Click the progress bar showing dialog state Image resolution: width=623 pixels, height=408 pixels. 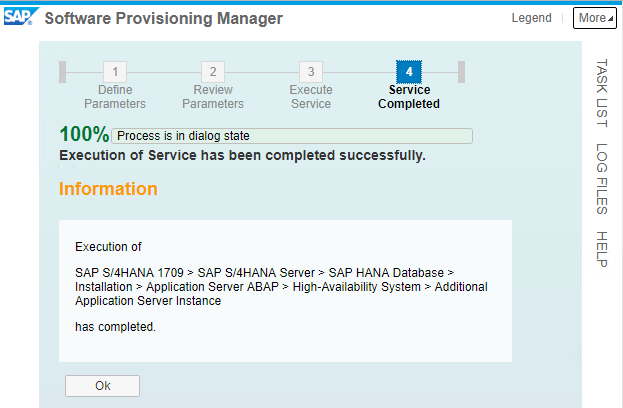point(292,136)
